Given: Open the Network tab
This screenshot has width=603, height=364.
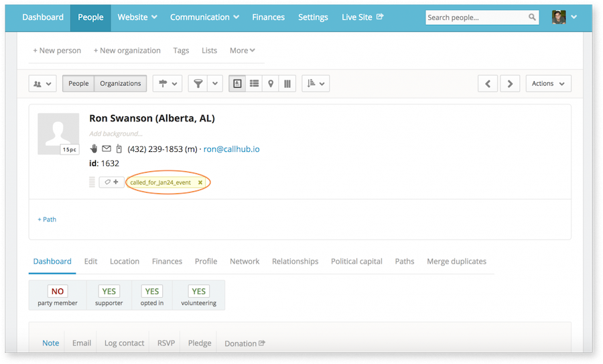Looking at the screenshot, I should pyautogui.click(x=245, y=261).
